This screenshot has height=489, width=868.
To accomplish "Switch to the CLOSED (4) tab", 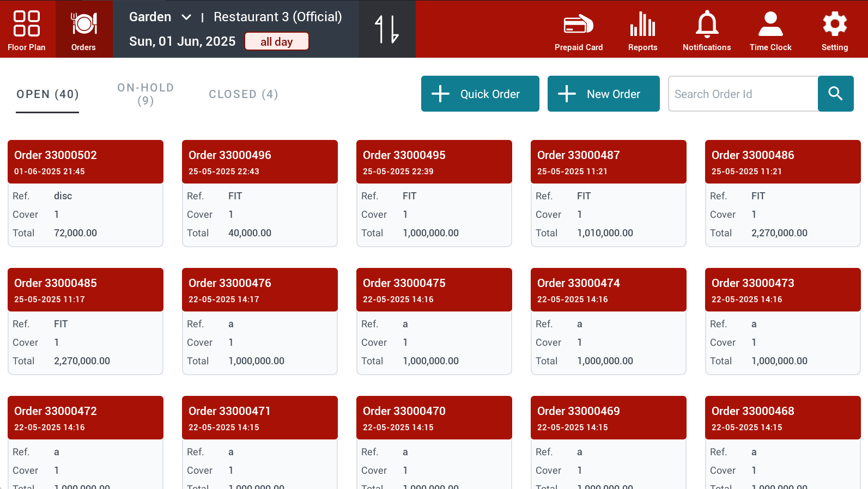I will 244,94.
